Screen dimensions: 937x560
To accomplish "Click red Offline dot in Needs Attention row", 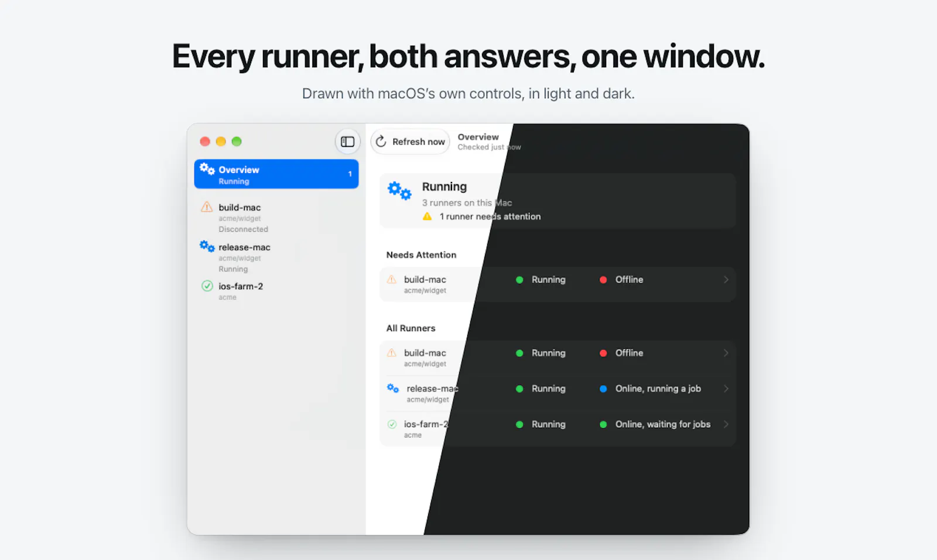I will (603, 280).
